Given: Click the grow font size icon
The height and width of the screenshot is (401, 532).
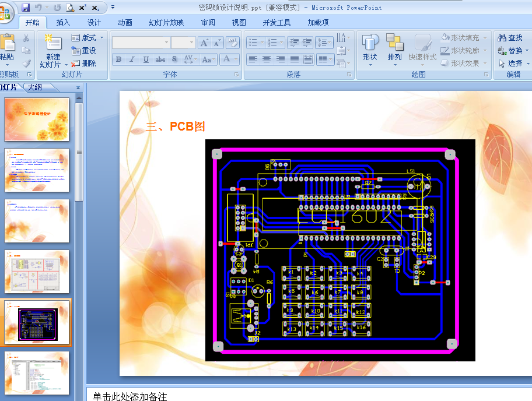Looking at the screenshot, I should click(204, 43).
